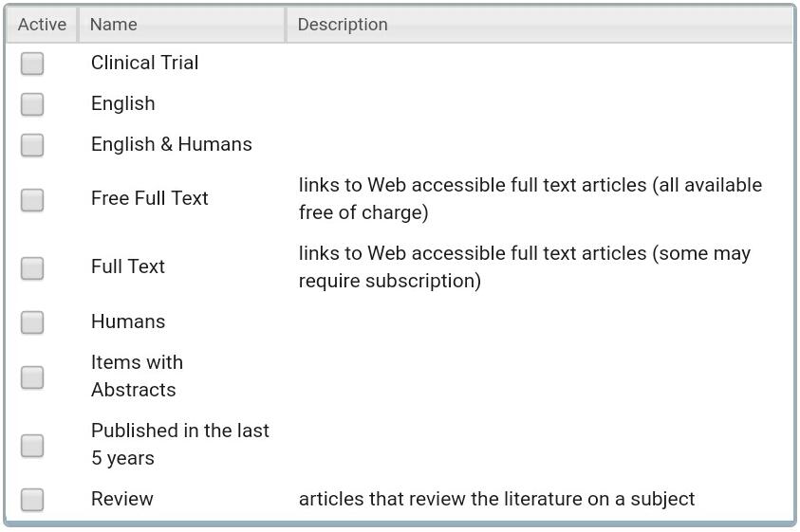Enable the Items with Abstracts checkbox
The image size is (800, 532).
pyautogui.click(x=32, y=376)
